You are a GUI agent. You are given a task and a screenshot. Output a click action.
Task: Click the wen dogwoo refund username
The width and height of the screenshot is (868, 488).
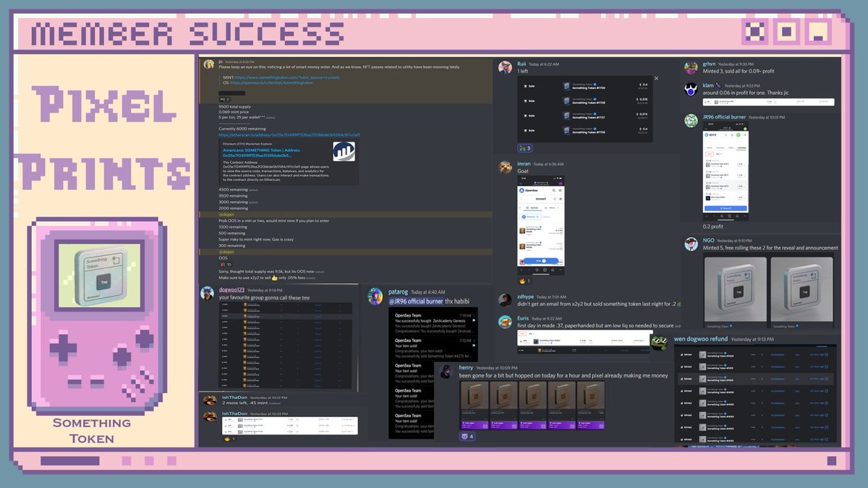click(x=700, y=339)
